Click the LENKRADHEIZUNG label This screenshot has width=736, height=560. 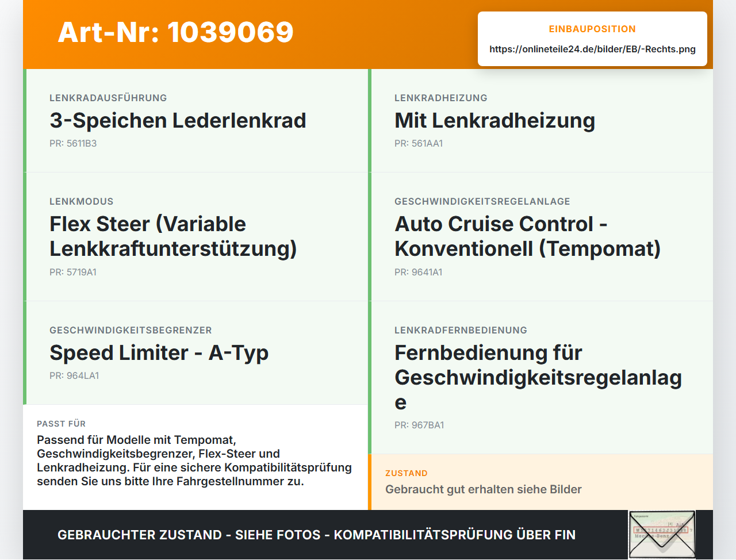441,98
